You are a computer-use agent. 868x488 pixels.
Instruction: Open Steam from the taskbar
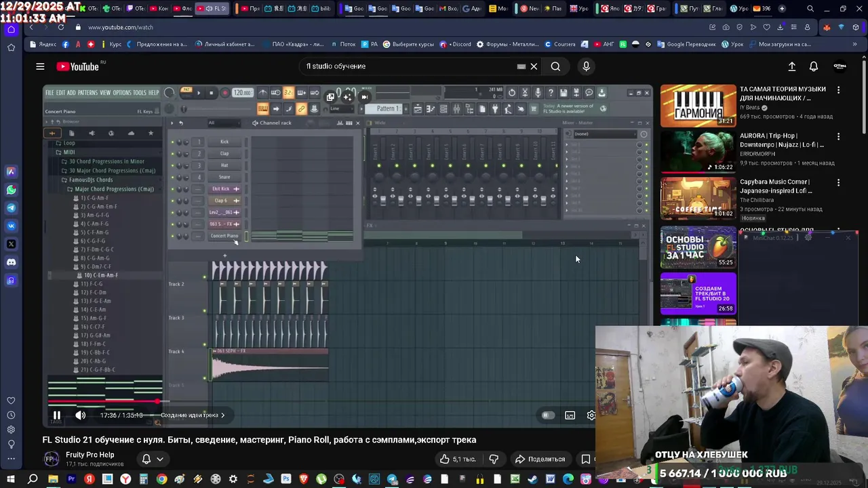[x=532, y=480]
